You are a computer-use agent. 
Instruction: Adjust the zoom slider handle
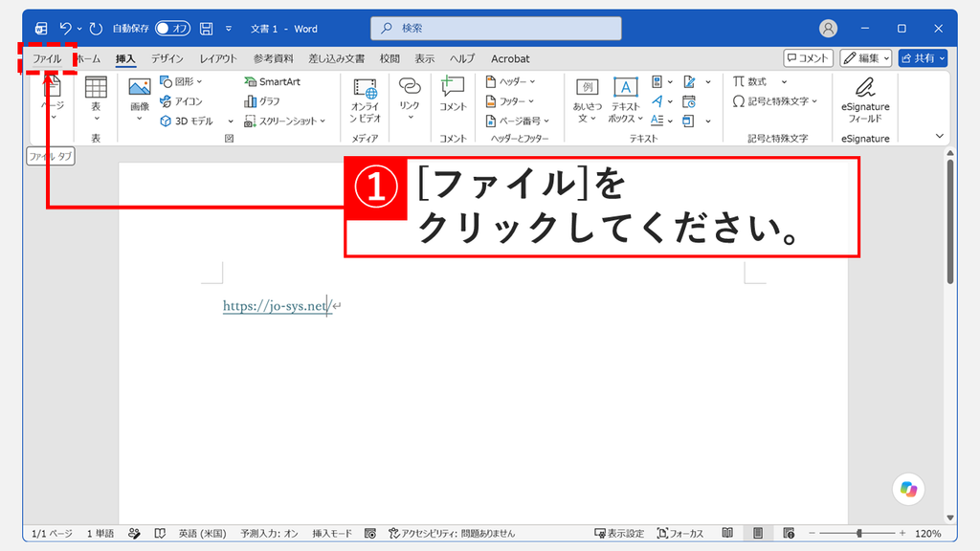point(860,533)
